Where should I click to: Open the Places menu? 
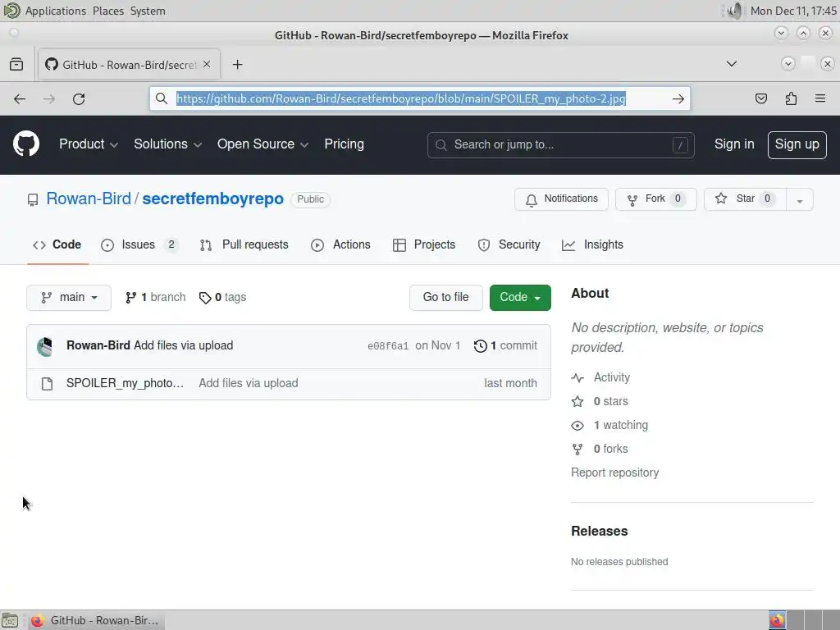tap(108, 11)
